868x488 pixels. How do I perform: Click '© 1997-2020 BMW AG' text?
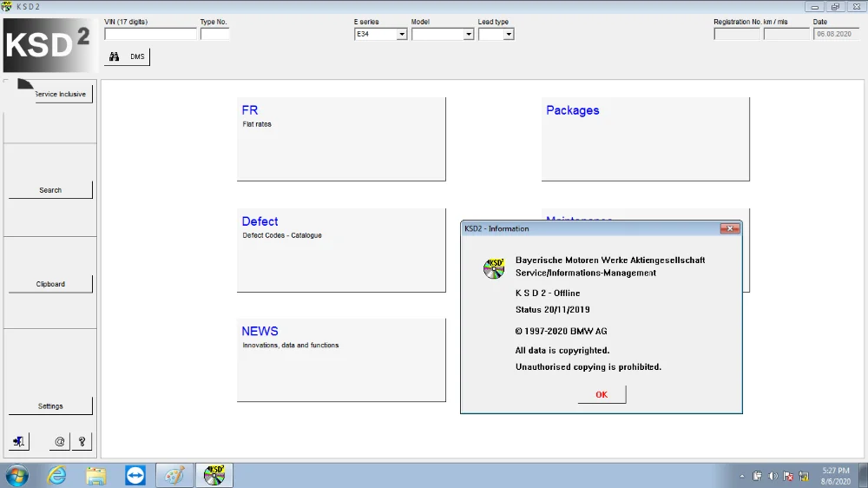click(x=562, y=331)
